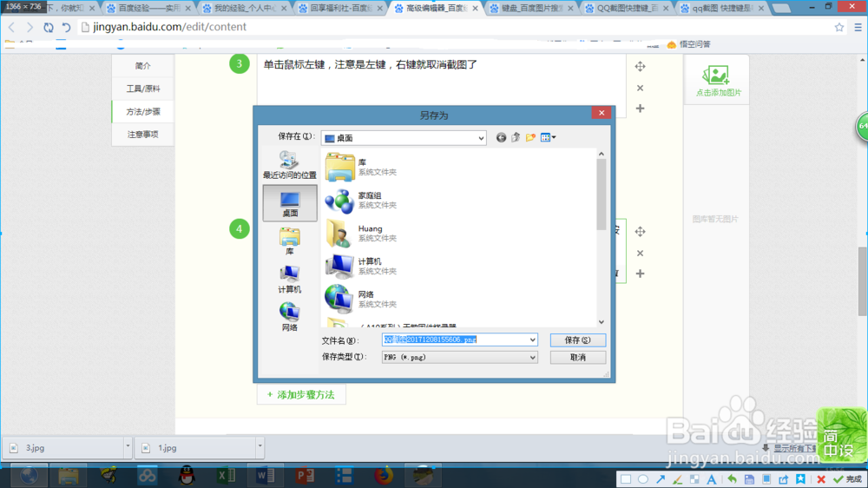Viewport: 868px width, 488px height.
Task: Add a step below step 3 with plus icon
Action: [x=640, y=109]
